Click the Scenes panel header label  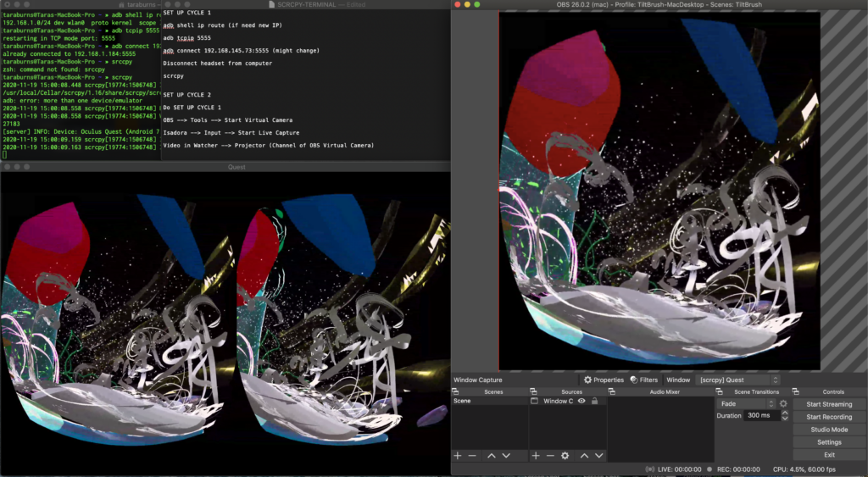click(493, 391)
